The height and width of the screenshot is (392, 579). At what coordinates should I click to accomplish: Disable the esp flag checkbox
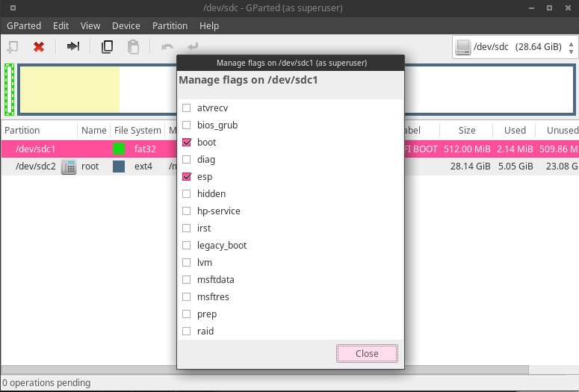(187, 177)
